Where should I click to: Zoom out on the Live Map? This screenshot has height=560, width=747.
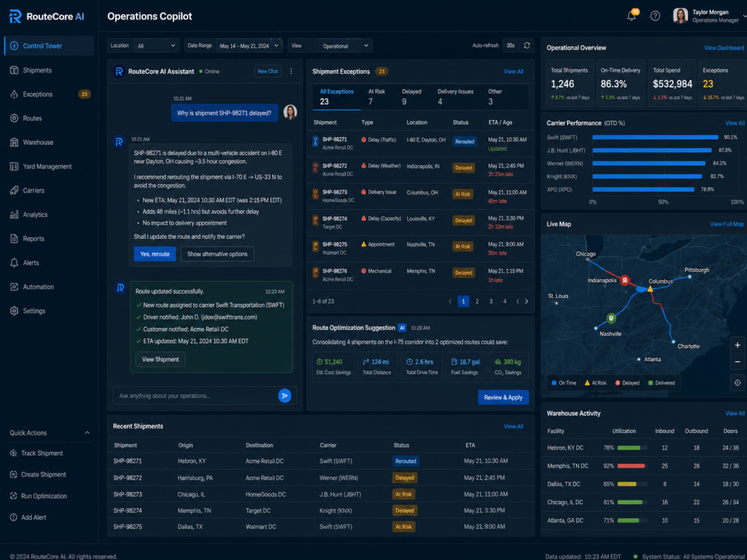pyautogui.click(x=737, y=362)
